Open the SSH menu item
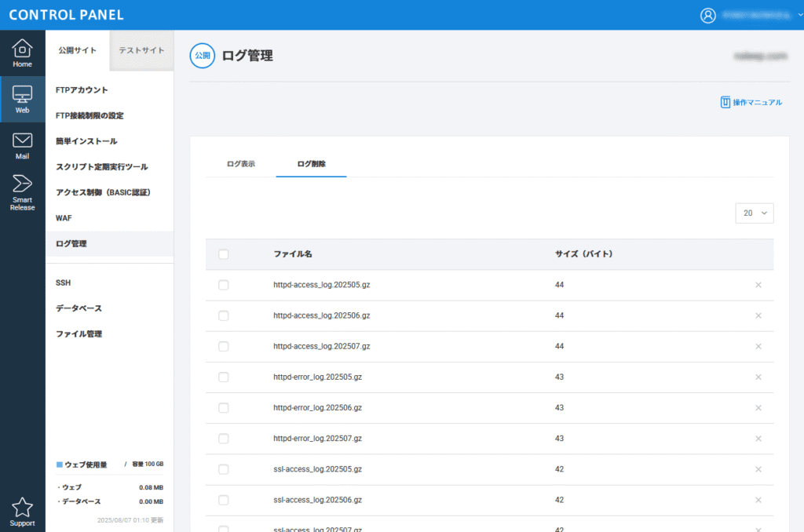This screenshot has height=532, width=804. click(63, 283)
